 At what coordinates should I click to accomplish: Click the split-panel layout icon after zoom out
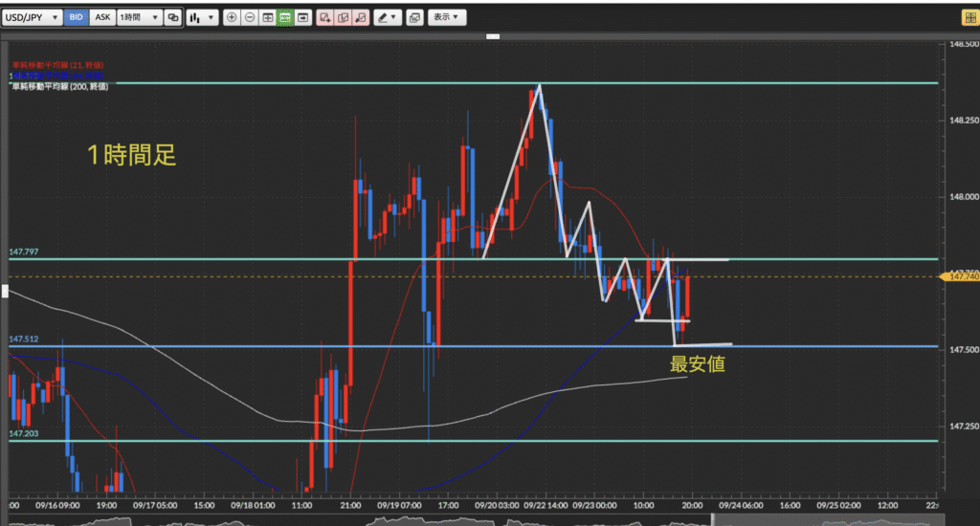pyautogui.click(x=267, y=17)
